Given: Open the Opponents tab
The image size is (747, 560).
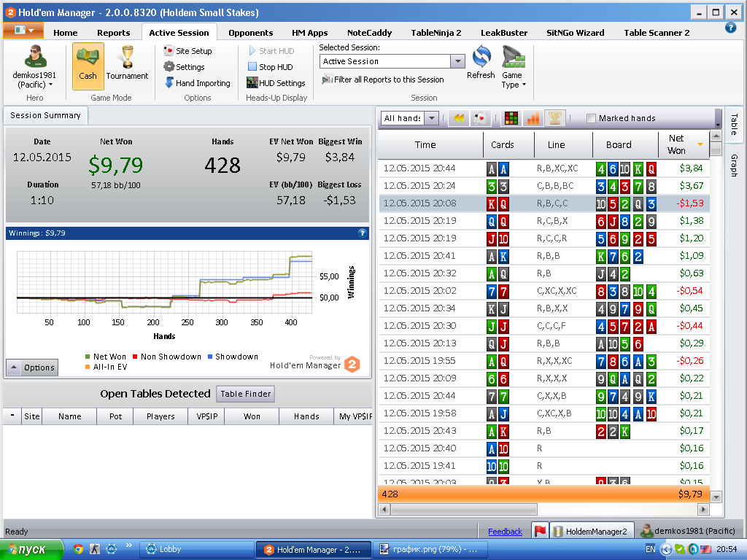Looking at the screenshot, I should tap(251, 33).
